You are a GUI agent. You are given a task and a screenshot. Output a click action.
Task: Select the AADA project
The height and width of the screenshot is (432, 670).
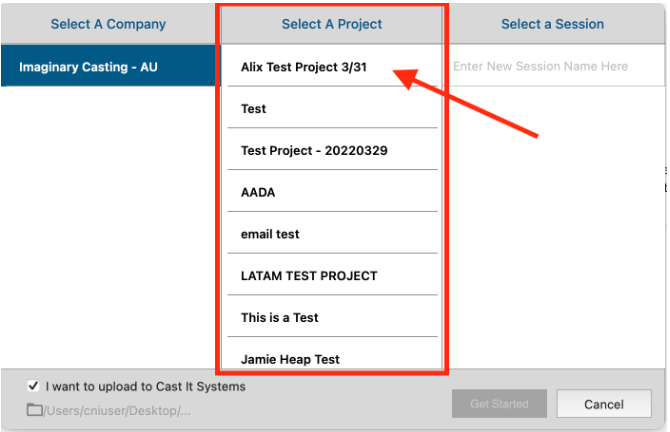coord(258,192)
